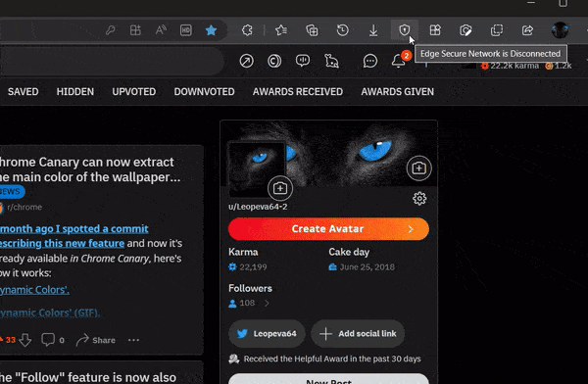Screen dimensions: 588x384
Task: Click Add social link button
Action: pos(358,333)
